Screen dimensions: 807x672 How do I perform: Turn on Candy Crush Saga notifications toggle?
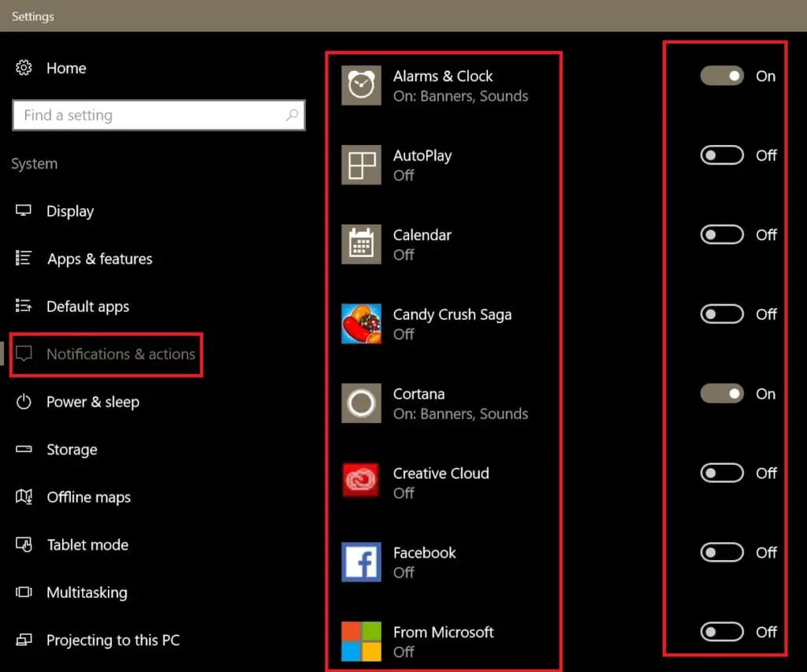tap(722, 314)
